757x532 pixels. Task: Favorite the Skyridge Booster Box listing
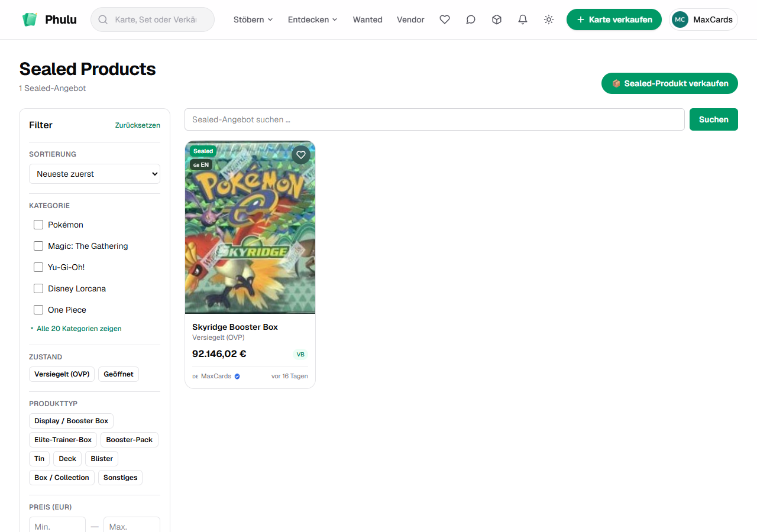click(301, 155)
